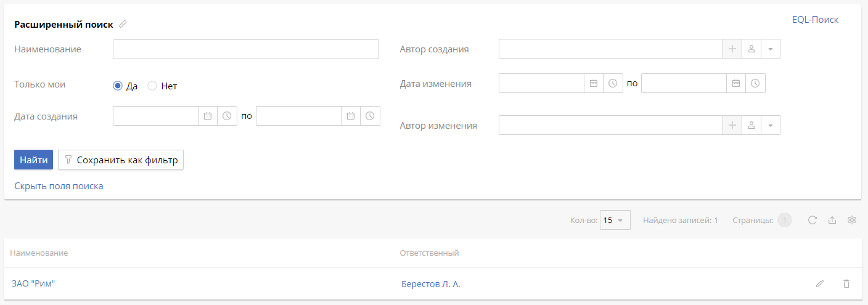Focus Дата создания end date field
This screenshot has width=868, height=305.
299,116
